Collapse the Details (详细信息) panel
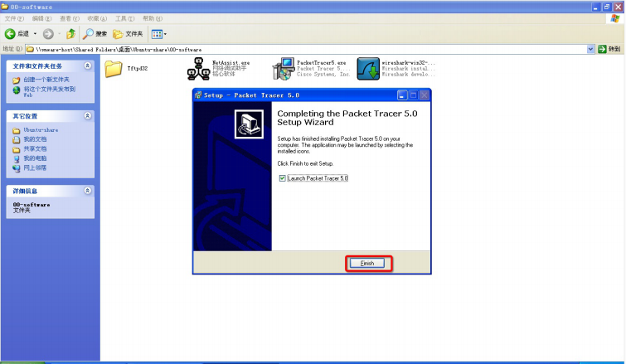This screenshot has height=364, width=626. (x=87, y=191)
